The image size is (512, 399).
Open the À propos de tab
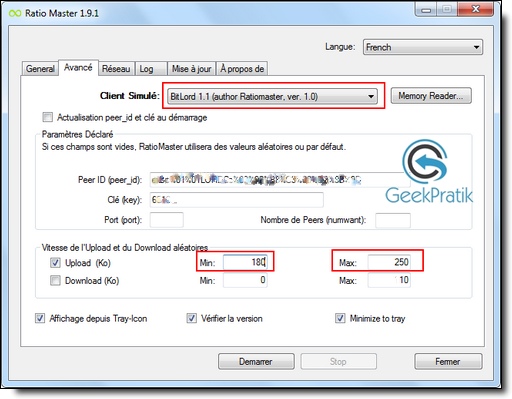[x=242, y=69]
